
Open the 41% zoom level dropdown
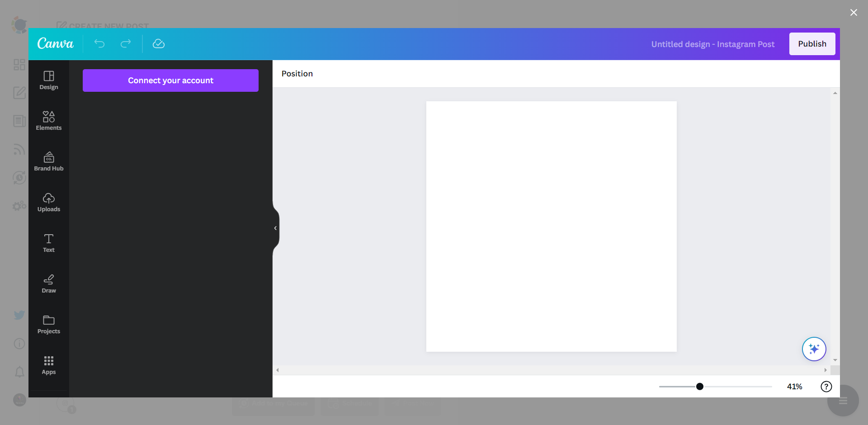click(794, 387)
